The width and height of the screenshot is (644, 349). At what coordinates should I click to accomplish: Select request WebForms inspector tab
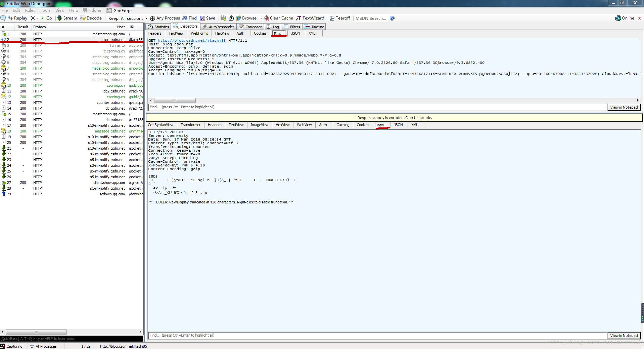pyautogui.click(x=199, y=33)
